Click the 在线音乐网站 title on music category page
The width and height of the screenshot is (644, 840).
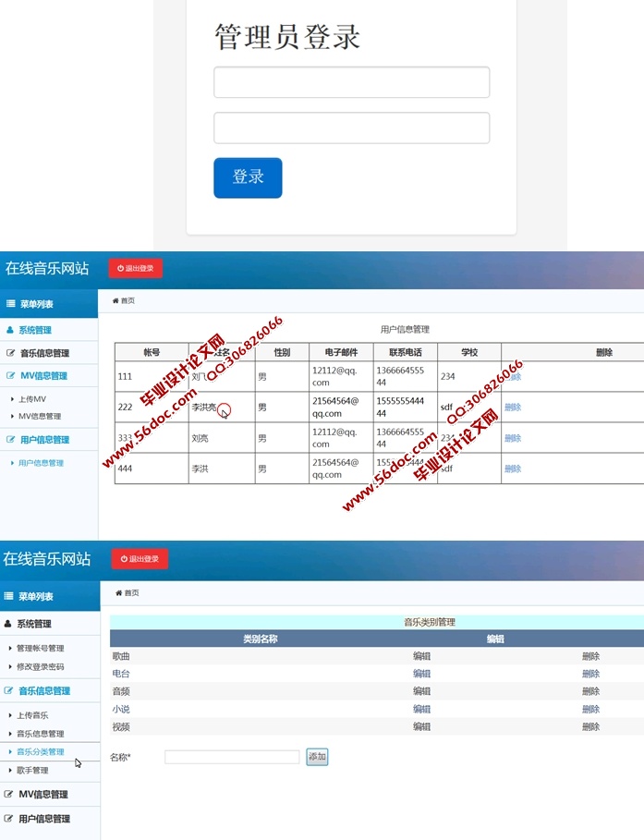click(46, 559)
